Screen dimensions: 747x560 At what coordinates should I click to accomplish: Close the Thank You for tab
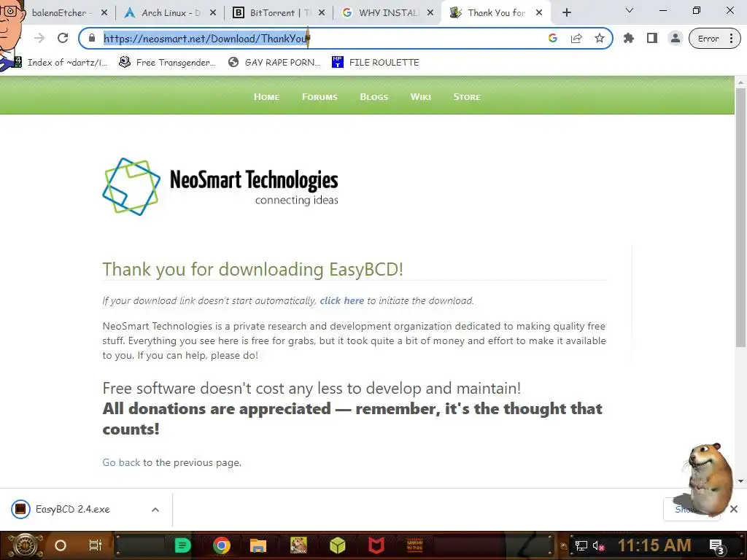click(x=539, y=13)
